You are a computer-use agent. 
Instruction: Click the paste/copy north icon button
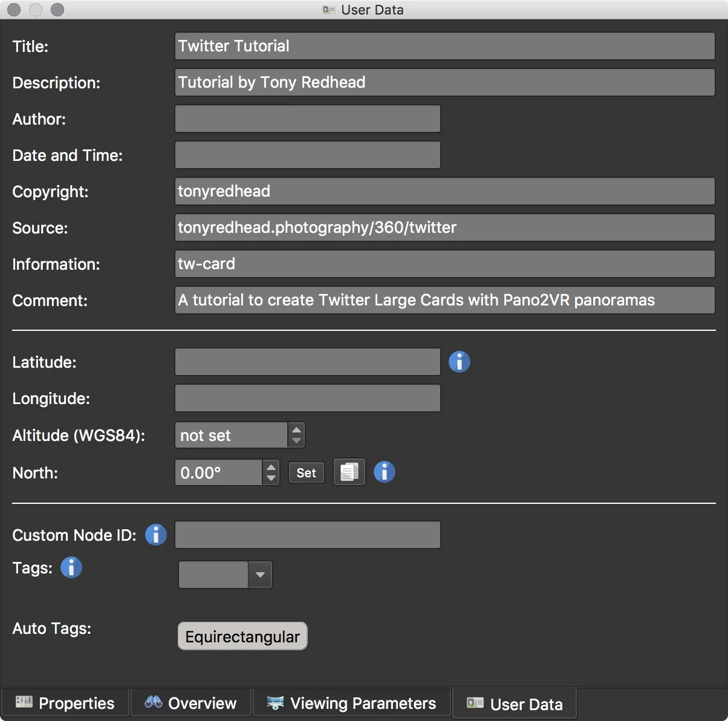349,472
